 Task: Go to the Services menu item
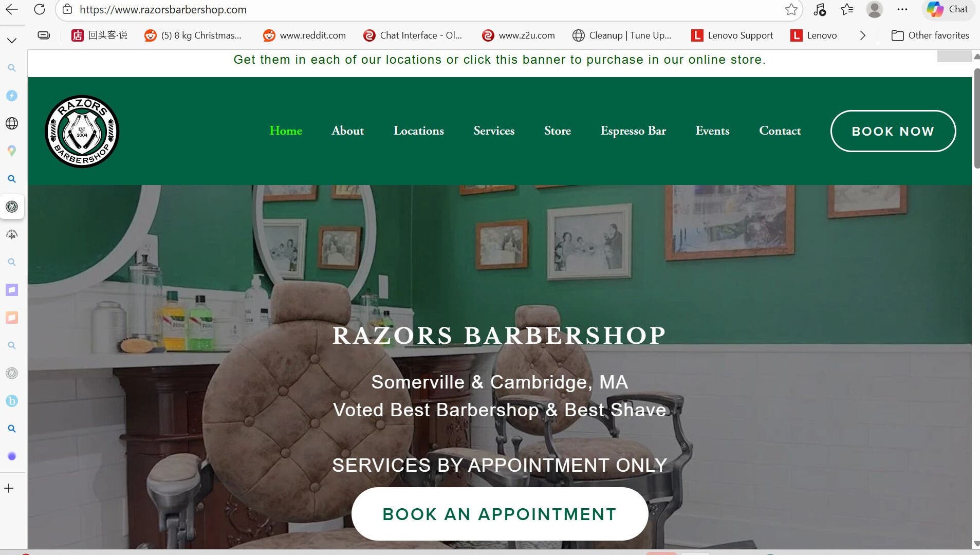click(494, 131)
